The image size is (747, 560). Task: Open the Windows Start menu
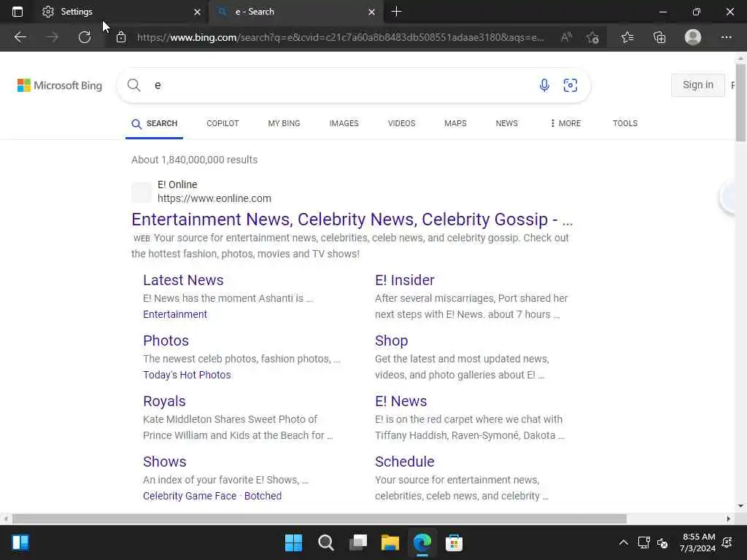(x=293, y=542)
